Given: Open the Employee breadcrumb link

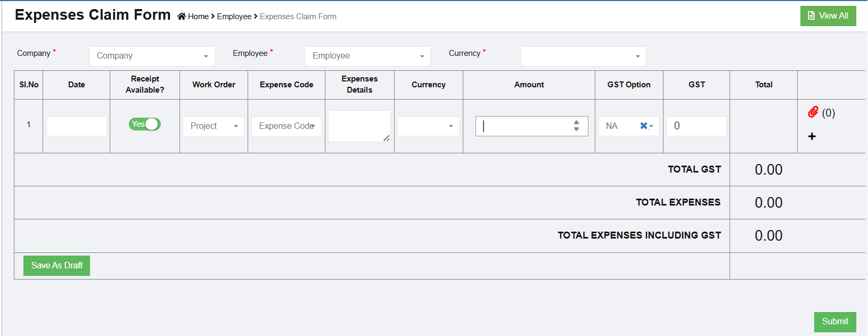Looking at the screenshot, I should (234, 17).
